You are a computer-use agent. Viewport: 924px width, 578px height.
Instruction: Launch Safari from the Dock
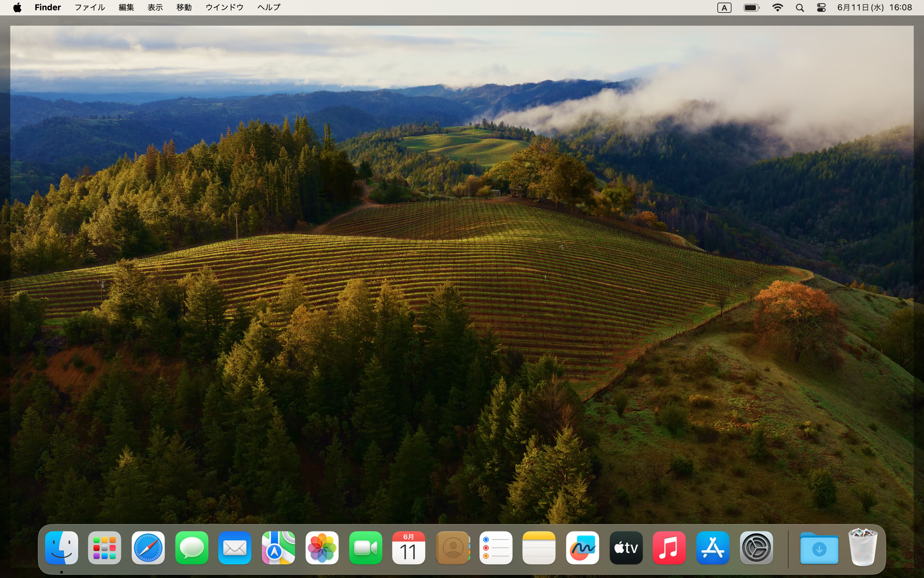point(148,548)
